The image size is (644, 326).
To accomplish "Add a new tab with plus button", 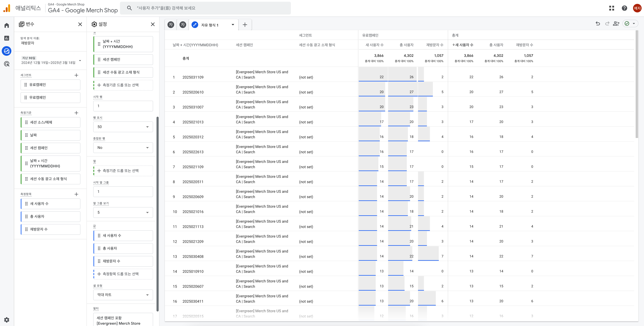I will (x=245, y=25).
